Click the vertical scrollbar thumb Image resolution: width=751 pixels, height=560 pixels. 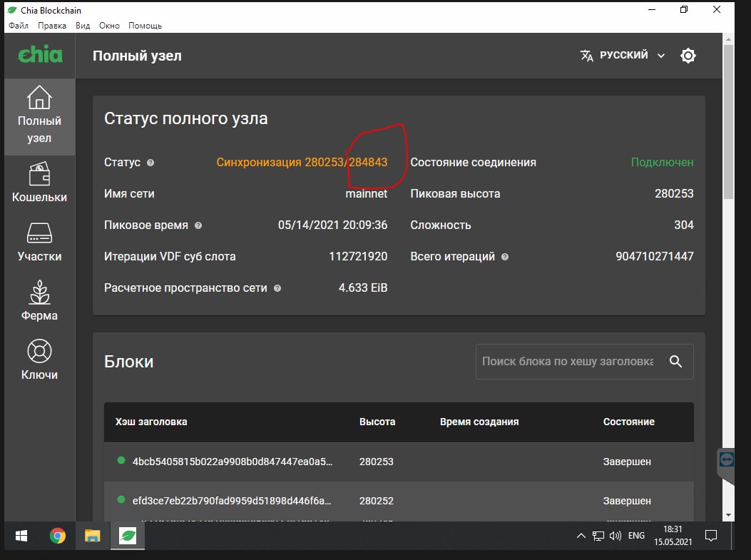728,122
